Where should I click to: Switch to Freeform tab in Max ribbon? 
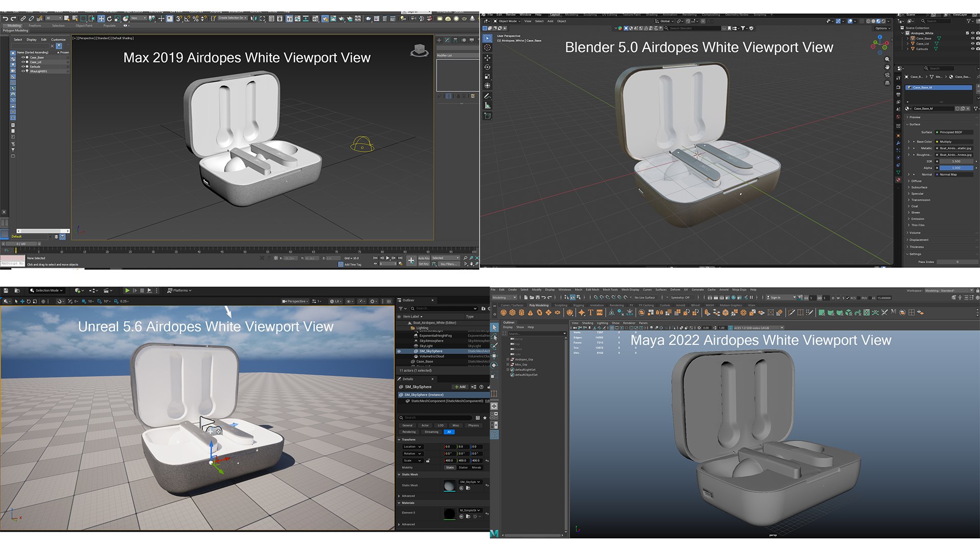point(35,26)
